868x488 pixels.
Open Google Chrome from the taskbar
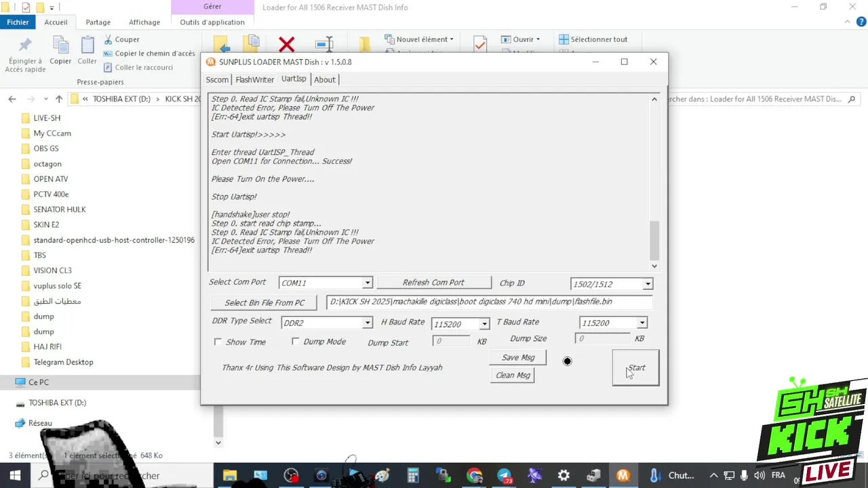coord(475,476)
